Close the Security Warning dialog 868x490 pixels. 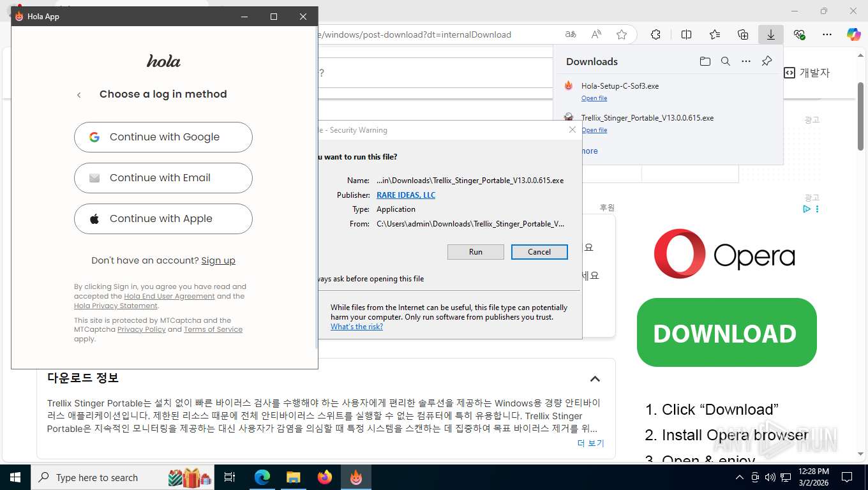click(x=572, y=130)
